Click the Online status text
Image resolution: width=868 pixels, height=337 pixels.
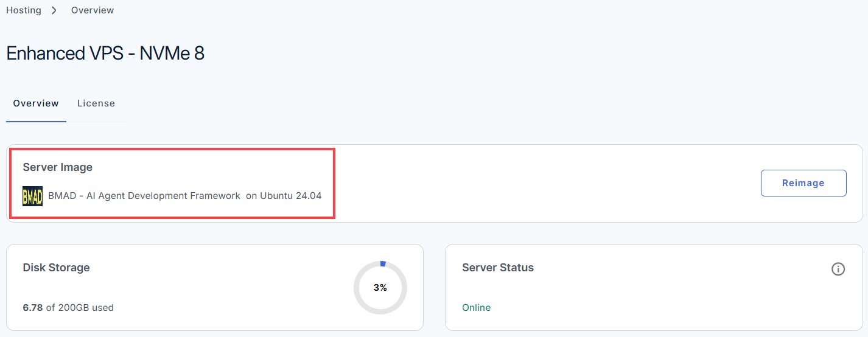(x=477, y=308)
